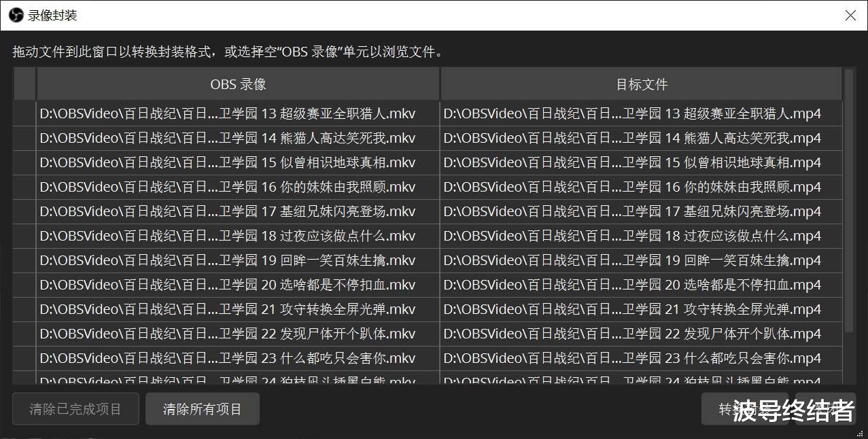Click target file 18 过夜应该做点什么.mp4
This screenshot has height=439, width=868.
tap(642, 236)
